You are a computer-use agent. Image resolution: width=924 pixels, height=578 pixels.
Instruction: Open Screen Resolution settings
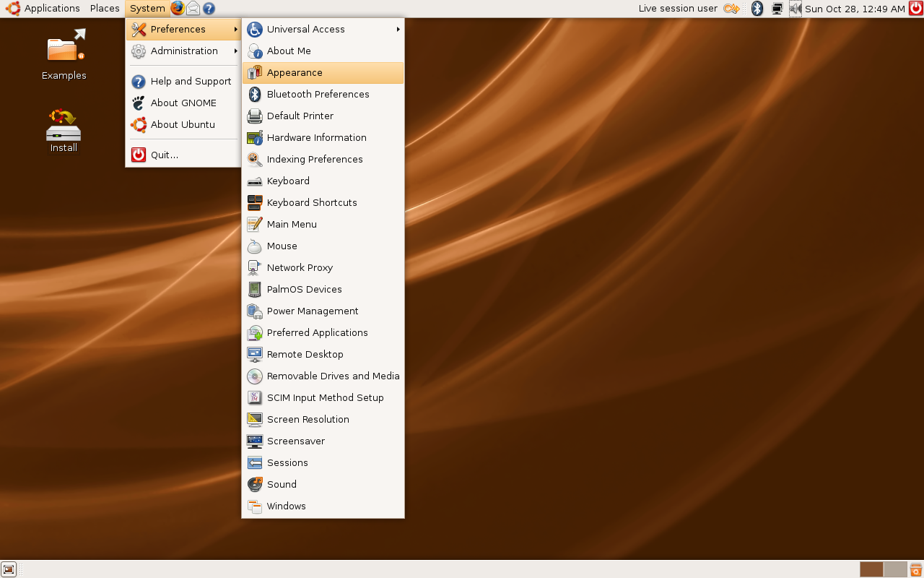pos(323,419)
